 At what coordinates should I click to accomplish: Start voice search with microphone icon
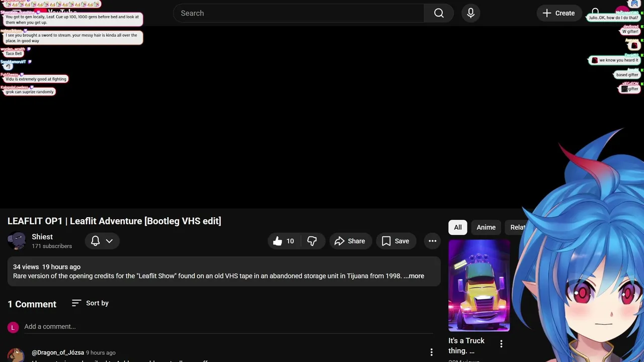[470, 13]
